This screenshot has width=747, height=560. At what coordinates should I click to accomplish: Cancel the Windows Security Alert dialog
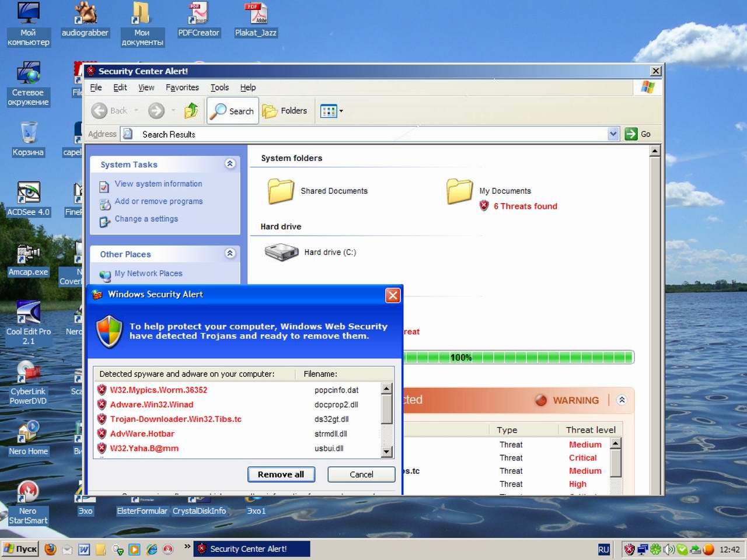coord(361,474)
